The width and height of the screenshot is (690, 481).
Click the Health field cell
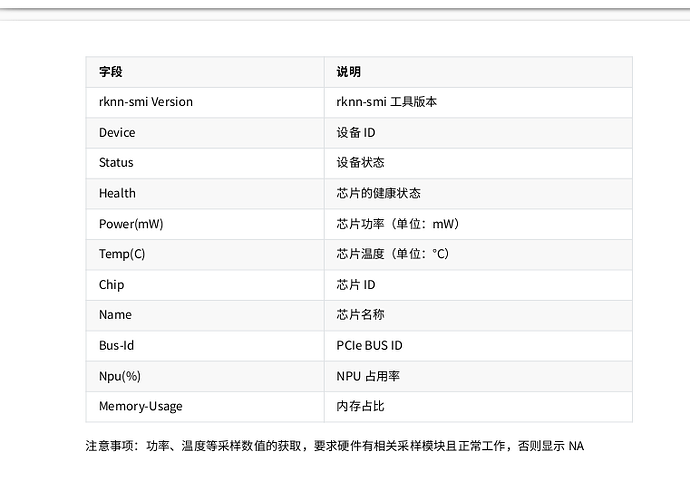pyautogui.click(x=205, y=193)
